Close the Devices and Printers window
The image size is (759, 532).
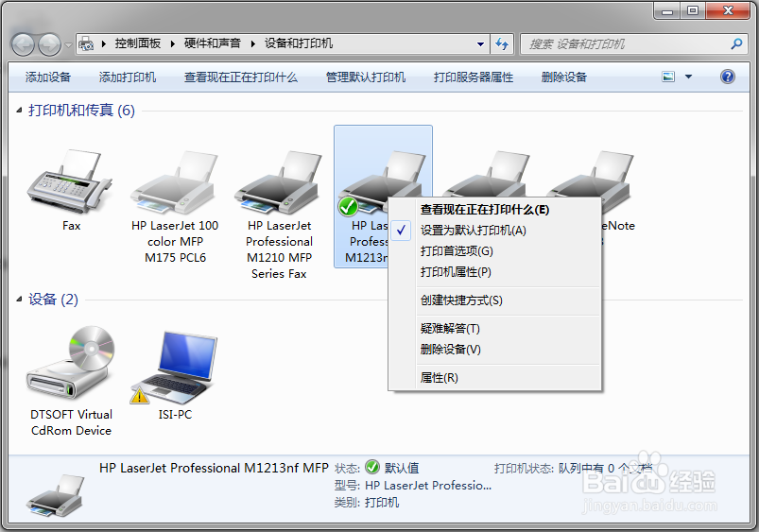(x=728, y=10)
